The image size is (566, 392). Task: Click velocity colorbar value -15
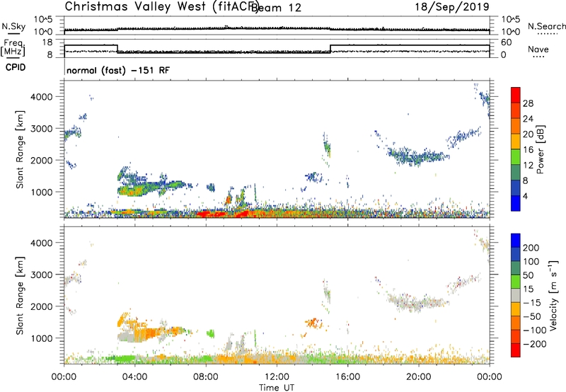(532, 303)
